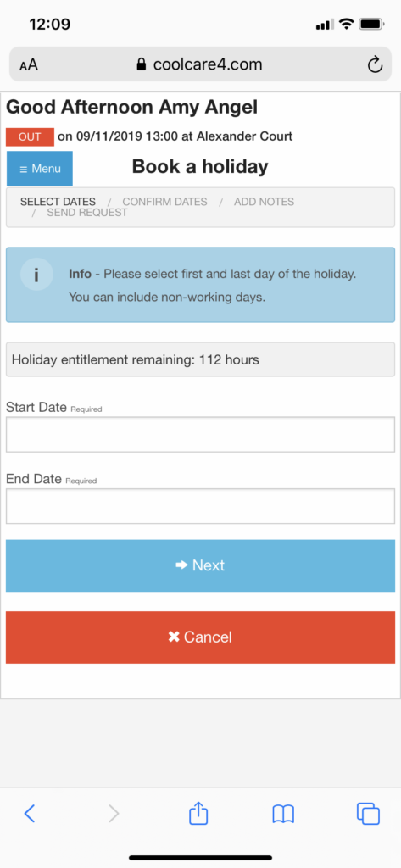Open the Safari tabs icon
The width and height of the screenshot is (401, 868).
pyautogui.click(x=368, y=813)
